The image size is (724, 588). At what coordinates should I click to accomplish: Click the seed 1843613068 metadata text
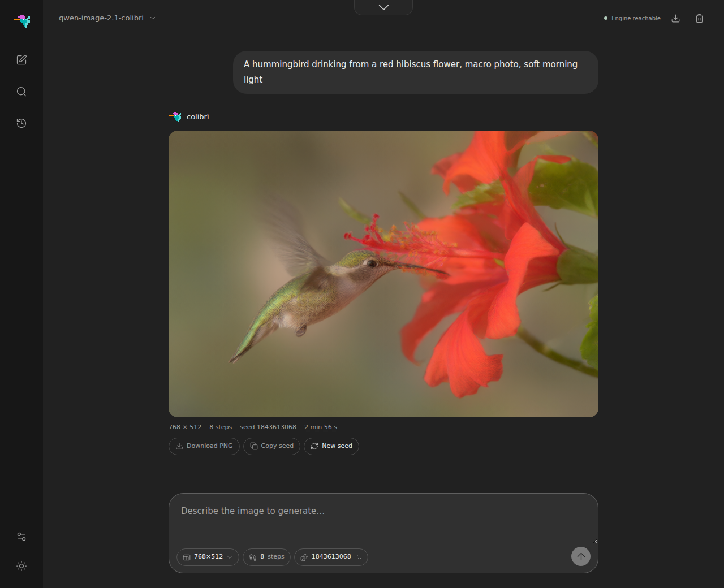point(268,427)
